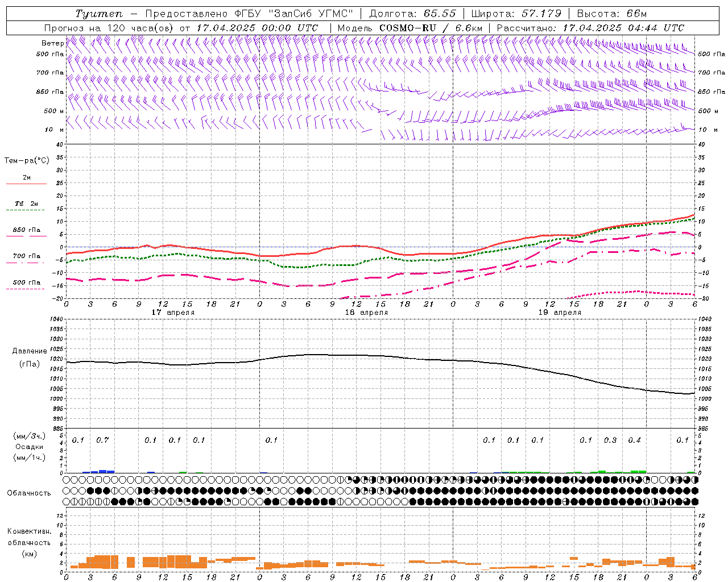Viewport: 728px width, 582px height.
Task: Click the solid line sample under 2м legend
Action: tap(27, 184)
